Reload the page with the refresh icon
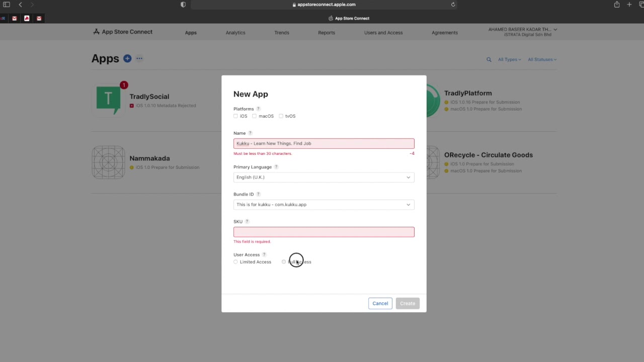The height and width of the screenshot is (362, 644). click(x=453, y=5)
